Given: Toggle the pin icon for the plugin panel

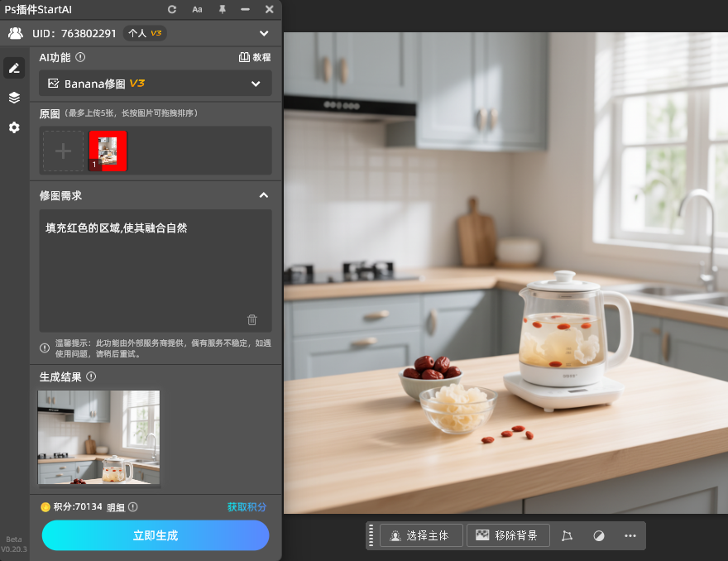Looking at the screenshot, I should coord(222,9).
